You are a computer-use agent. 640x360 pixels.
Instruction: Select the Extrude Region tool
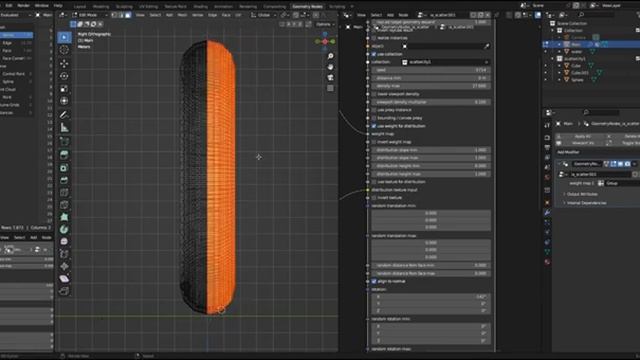[x=64, y=155]
